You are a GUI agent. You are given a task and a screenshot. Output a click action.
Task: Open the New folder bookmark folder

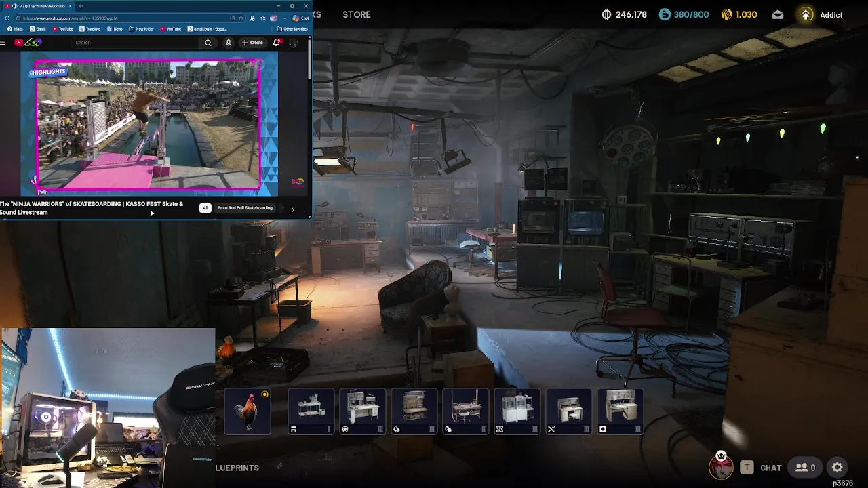[141, 29]
